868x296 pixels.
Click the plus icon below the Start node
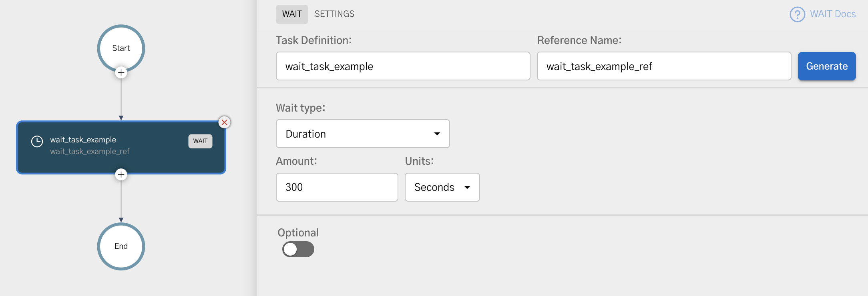pos(121,73)
